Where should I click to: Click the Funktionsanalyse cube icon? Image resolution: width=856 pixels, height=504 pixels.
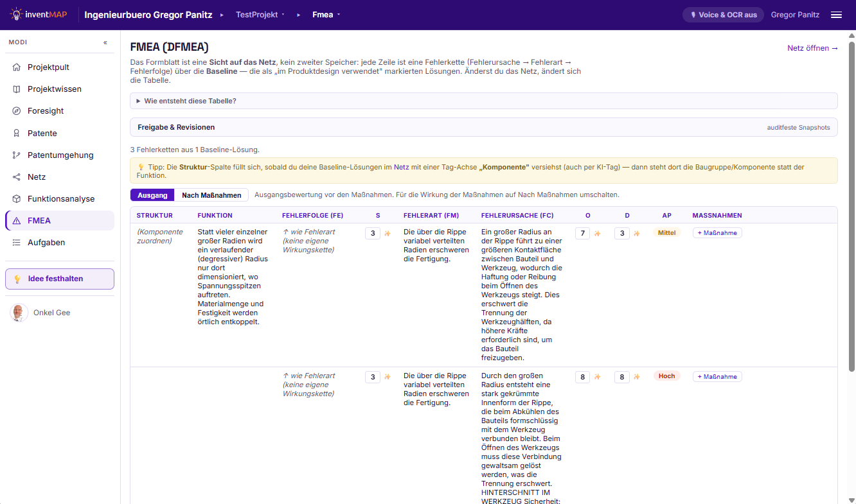point(17,199)
